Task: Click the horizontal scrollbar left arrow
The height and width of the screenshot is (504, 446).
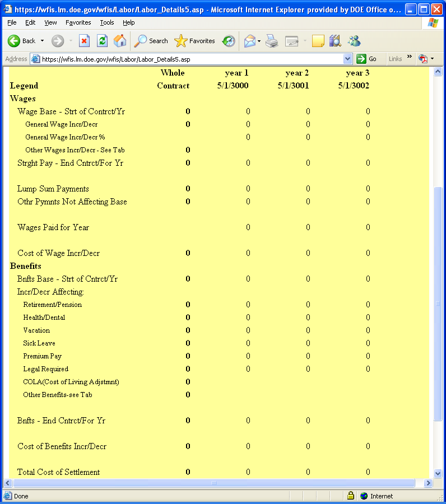Action: tap(8, 483)
